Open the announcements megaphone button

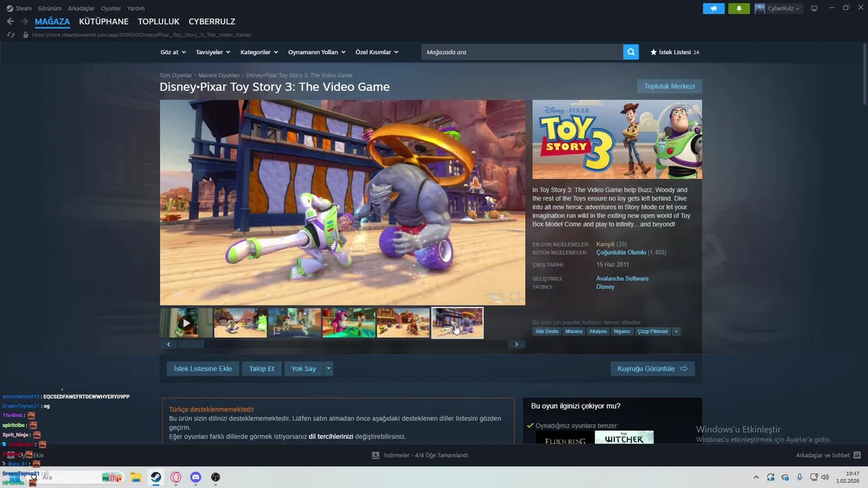tap(713, 8)
